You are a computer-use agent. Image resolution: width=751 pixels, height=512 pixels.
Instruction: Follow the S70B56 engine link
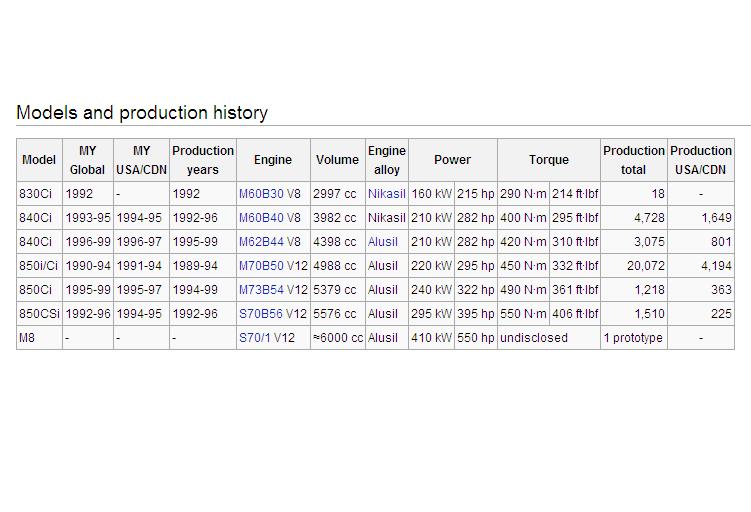point(261,314)
